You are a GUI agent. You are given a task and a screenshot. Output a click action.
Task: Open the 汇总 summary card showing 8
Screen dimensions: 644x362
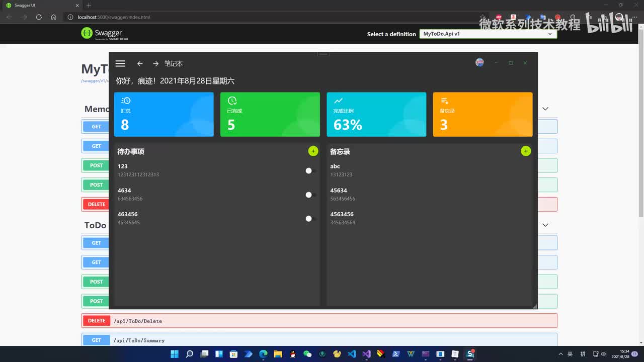coord(164,114)
